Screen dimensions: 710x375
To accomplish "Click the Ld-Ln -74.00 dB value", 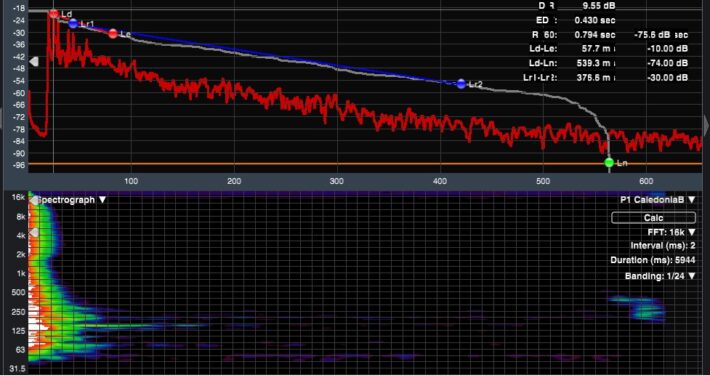I will 668,63.
